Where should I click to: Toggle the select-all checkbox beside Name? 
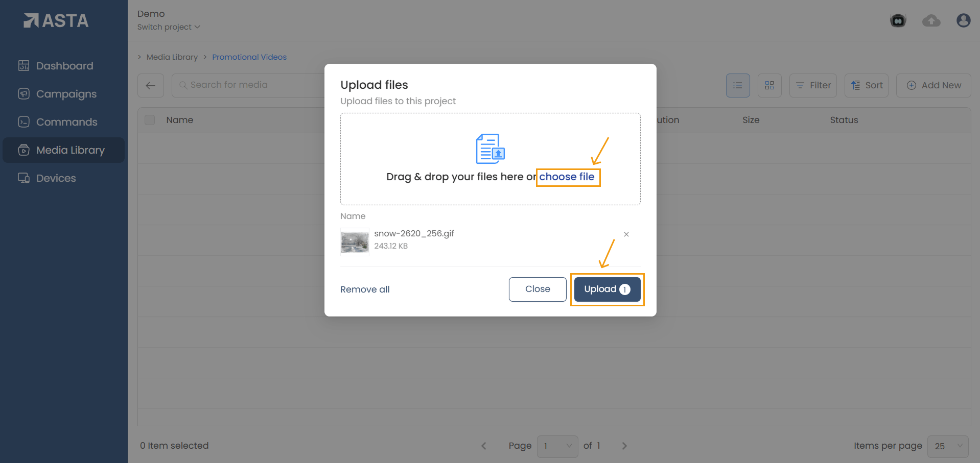point(150,120)
